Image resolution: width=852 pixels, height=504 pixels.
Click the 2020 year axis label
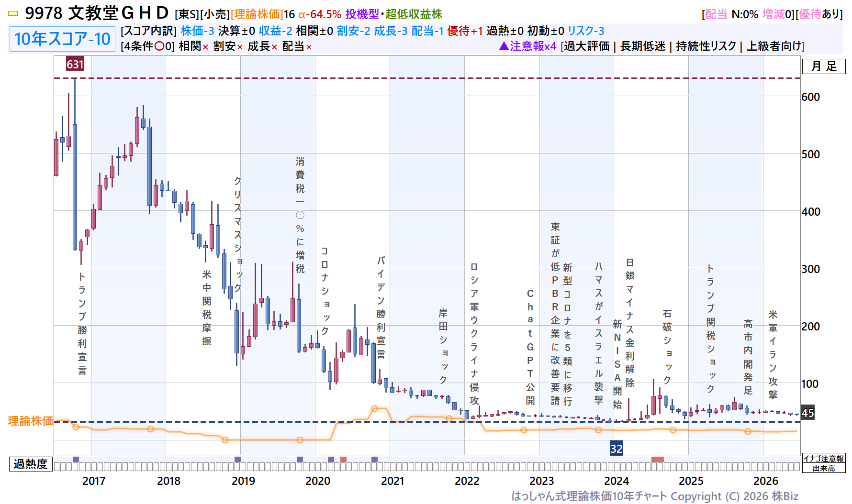[318, 481]
